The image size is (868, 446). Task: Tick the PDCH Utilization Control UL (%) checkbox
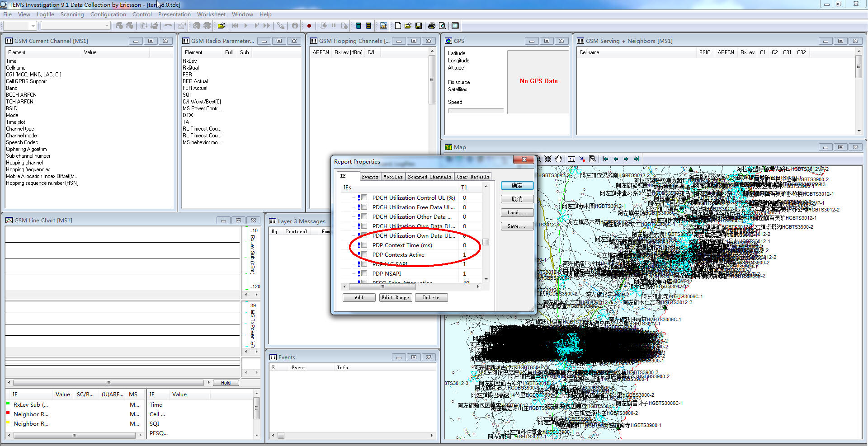pos(364,197)
